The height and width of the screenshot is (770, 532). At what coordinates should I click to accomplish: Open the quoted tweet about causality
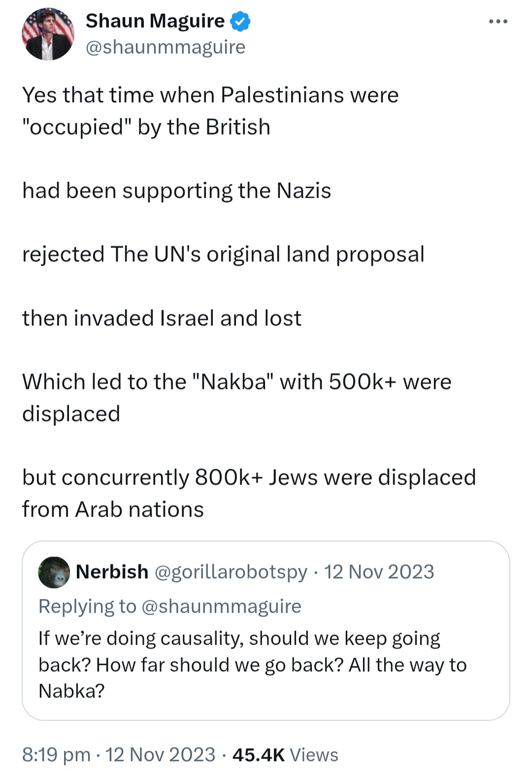[x=266, y=630]
